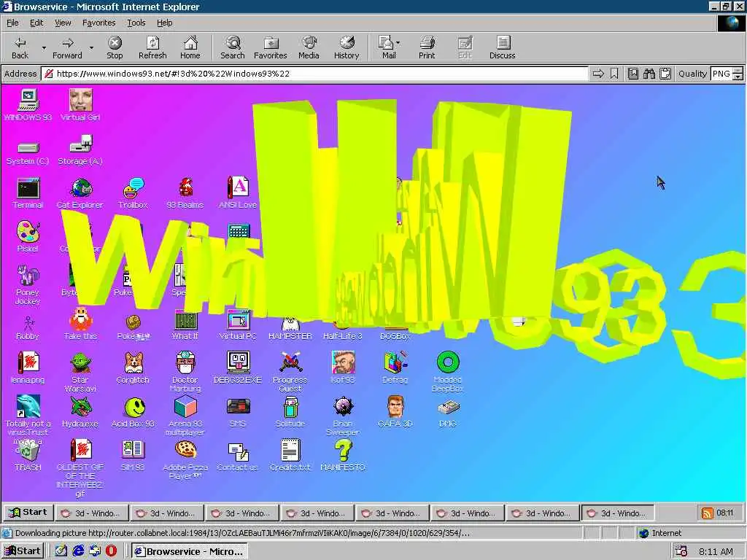Open the System (C:) drive icon

[x=28, y=152]
